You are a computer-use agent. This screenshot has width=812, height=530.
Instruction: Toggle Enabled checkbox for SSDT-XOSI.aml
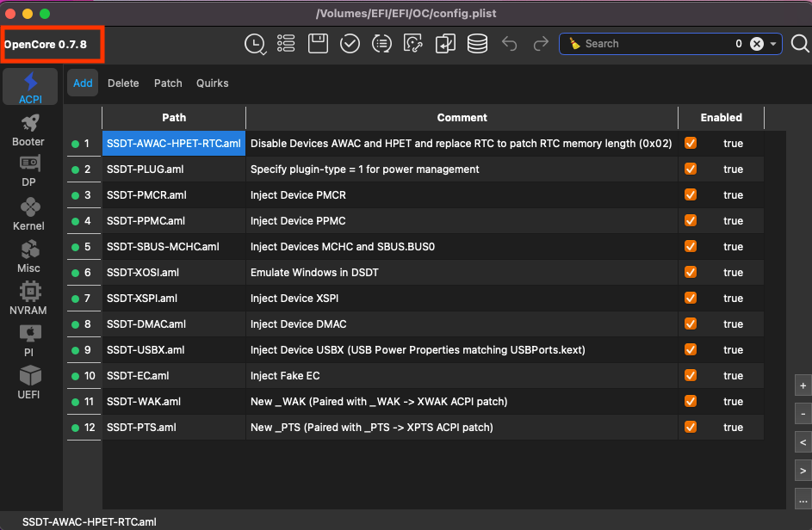pos(691,272)
